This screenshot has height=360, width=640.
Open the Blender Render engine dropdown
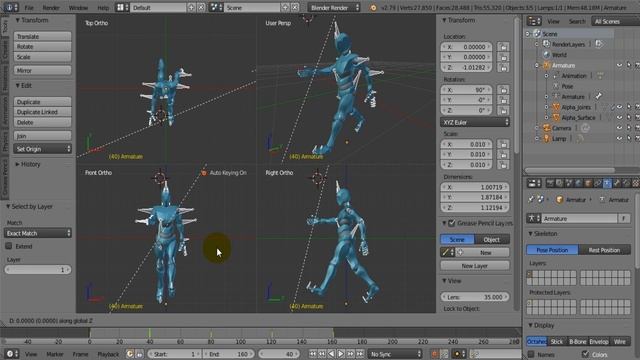[x=333, y=7]
